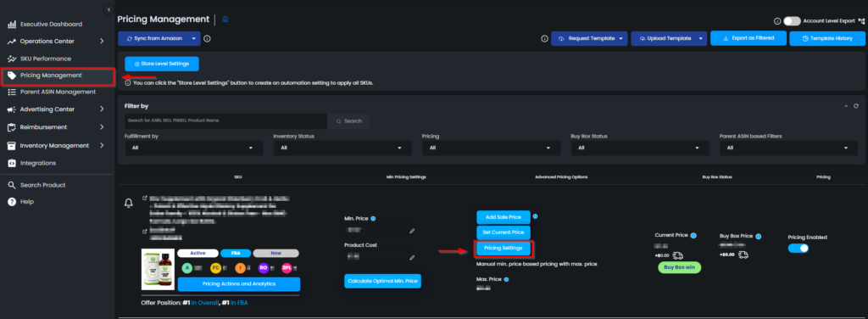Click info icon next to Buy Box Price label

[x=759, y=237]
